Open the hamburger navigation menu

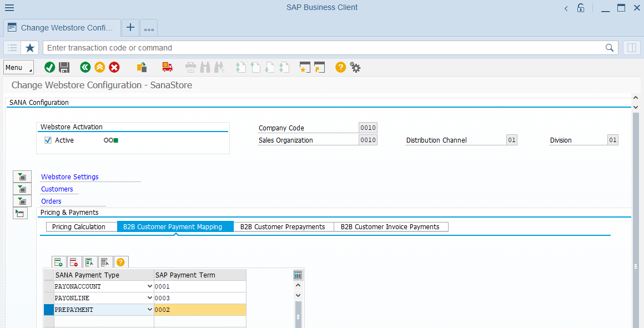click(x=9, y=8)
